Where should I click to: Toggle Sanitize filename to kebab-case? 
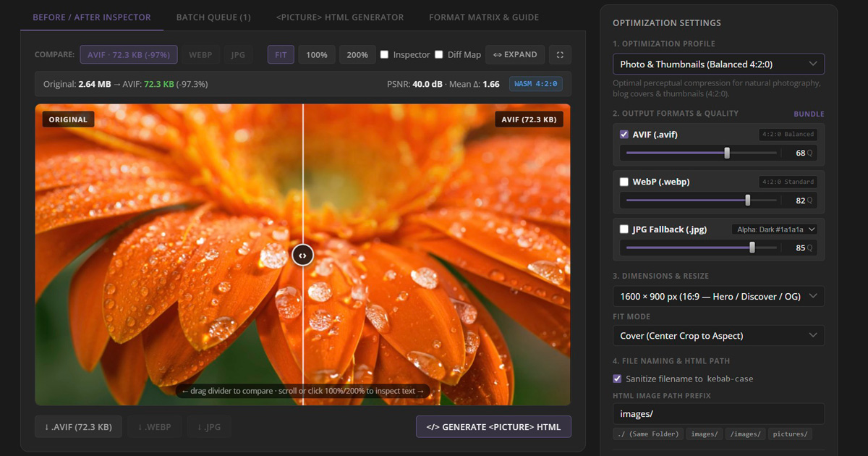pyautogui.click(x=617, y=379)
